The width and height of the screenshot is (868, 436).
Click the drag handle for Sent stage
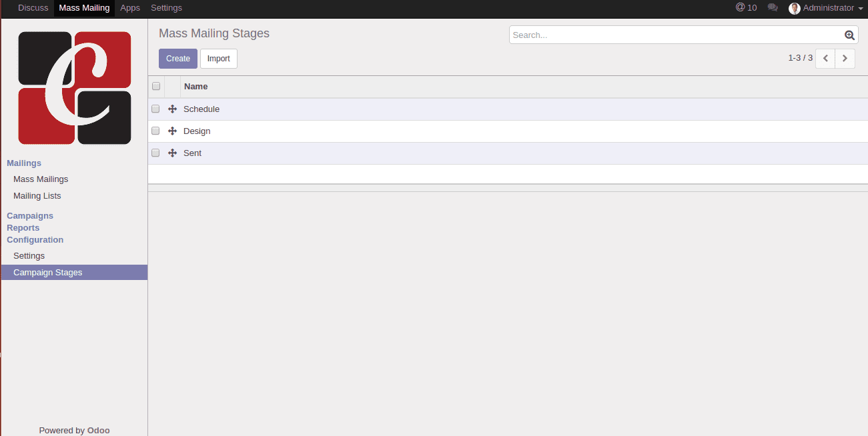point(172,153)
